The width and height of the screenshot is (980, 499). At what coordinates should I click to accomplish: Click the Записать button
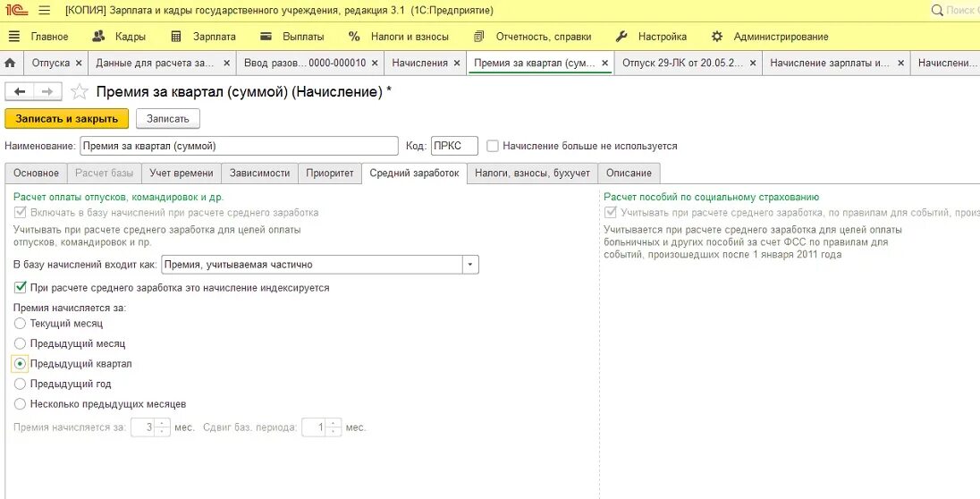pyautogui.click(x=167, y=119)
